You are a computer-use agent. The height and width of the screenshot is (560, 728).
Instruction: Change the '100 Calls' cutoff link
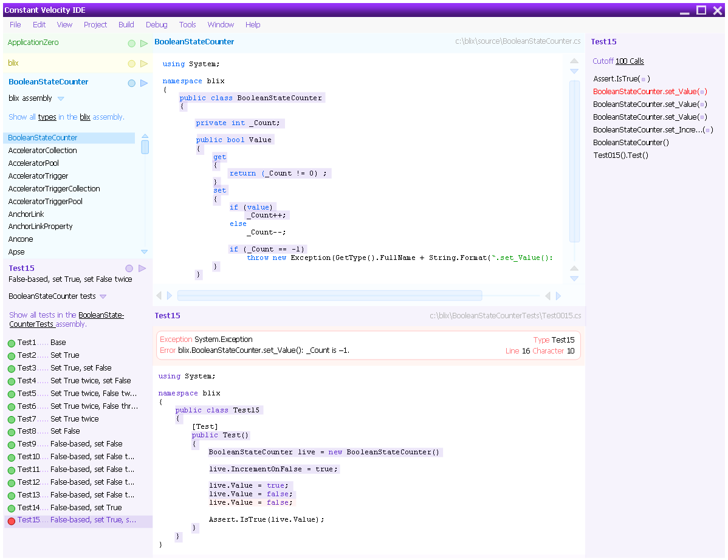(x=630, y=61)
